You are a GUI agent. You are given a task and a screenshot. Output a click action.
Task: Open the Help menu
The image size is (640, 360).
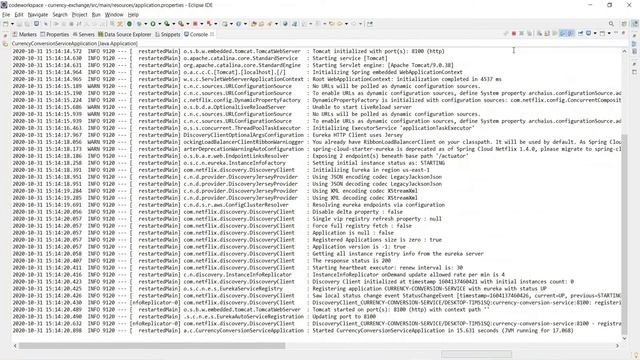coord(133,15)
